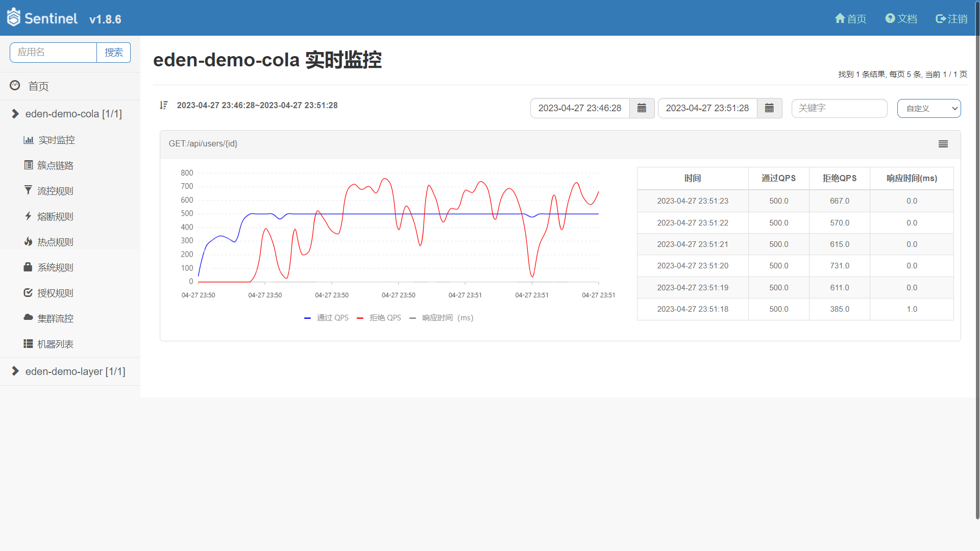
Task: Focus the 关键字 keyword input field
Action: click(x=839, y=109)
